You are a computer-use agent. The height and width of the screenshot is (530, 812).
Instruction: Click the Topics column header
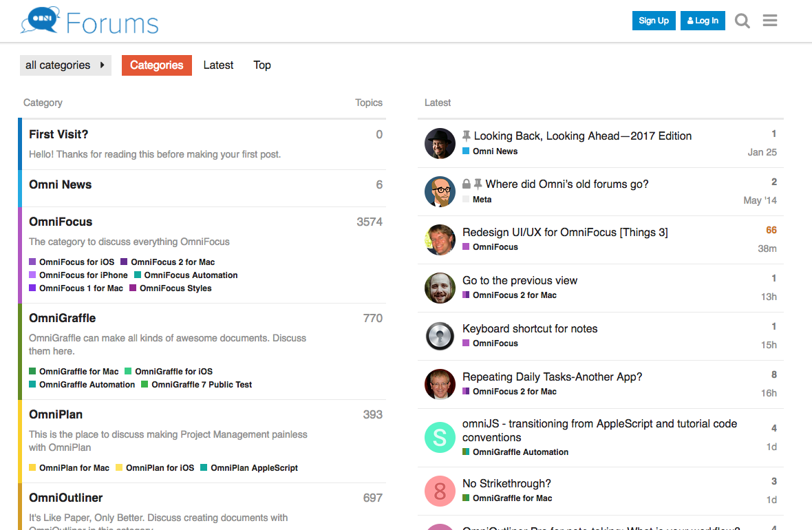coord(369,103)
